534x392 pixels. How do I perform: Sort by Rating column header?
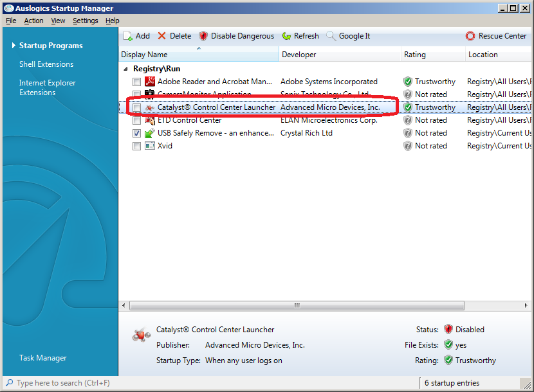(433, 55)
